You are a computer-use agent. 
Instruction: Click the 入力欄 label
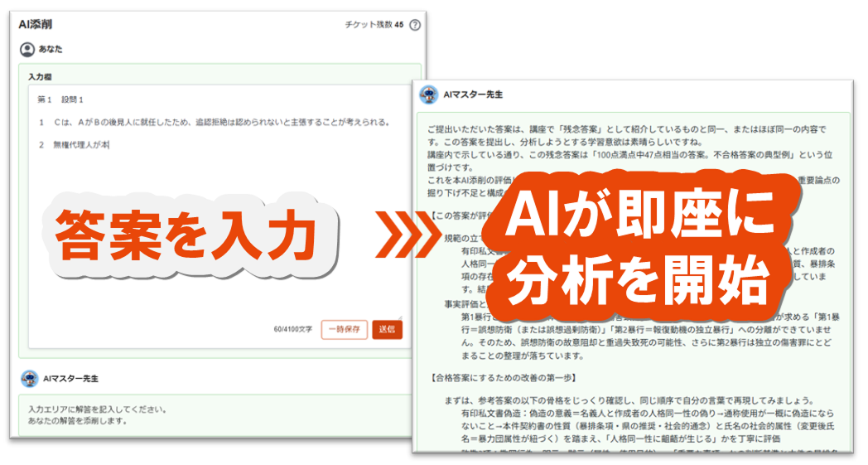[x=40, y=76]
